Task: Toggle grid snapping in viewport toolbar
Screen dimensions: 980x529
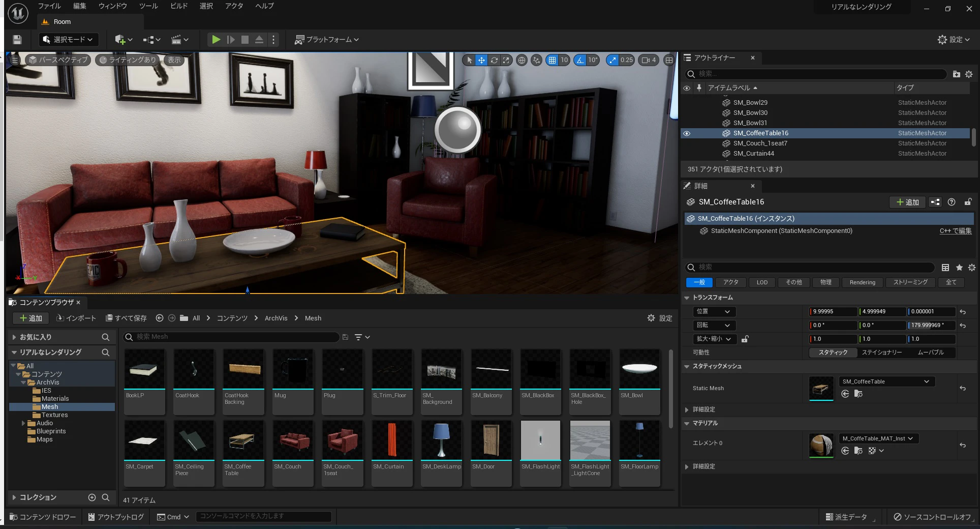Action: (x=552, y=60)
